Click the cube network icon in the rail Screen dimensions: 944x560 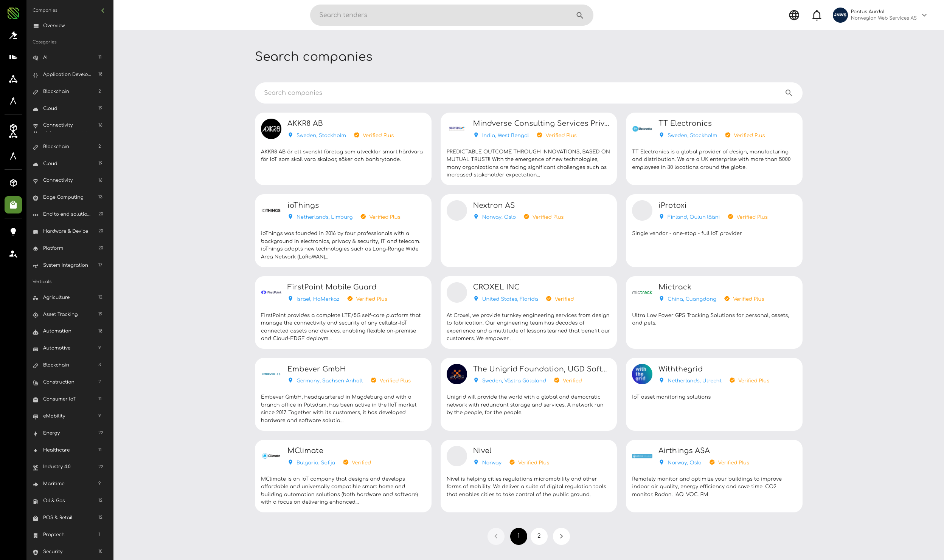tap(13, 131)
